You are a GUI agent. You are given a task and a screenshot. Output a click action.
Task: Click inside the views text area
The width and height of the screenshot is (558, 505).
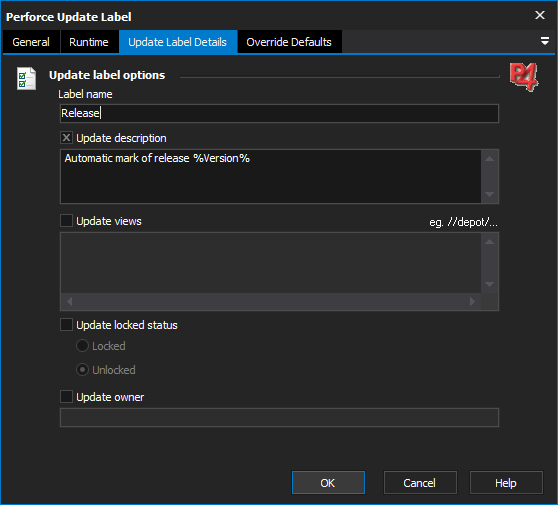click(x=271, y=263)
